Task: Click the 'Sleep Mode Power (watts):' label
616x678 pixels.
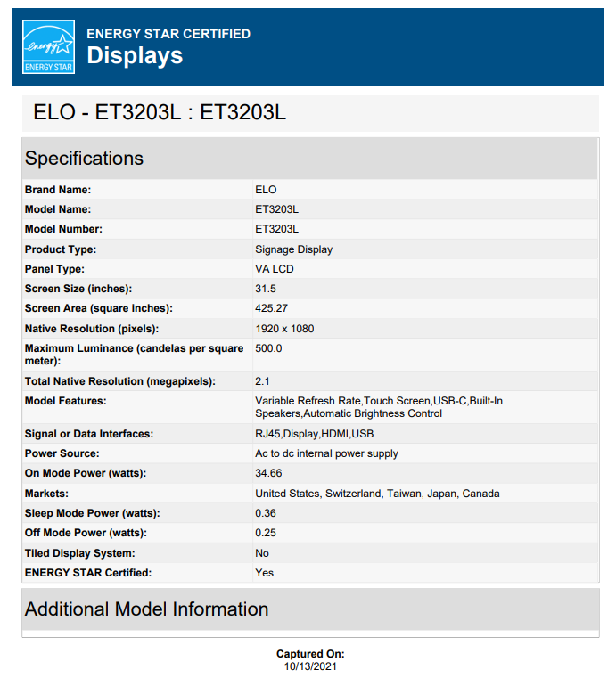Action: [92, 513]
